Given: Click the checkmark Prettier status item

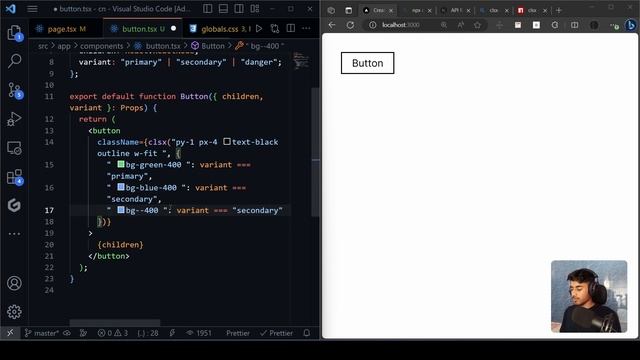Looking at the screenshot, I should (277, 333).
